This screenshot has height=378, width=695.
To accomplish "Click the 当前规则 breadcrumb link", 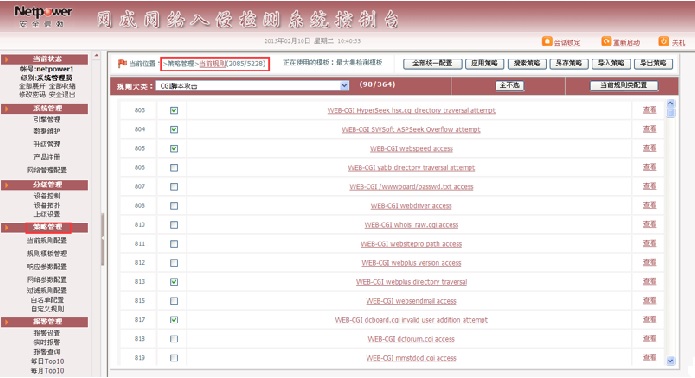I will click(x=213, y=64).
